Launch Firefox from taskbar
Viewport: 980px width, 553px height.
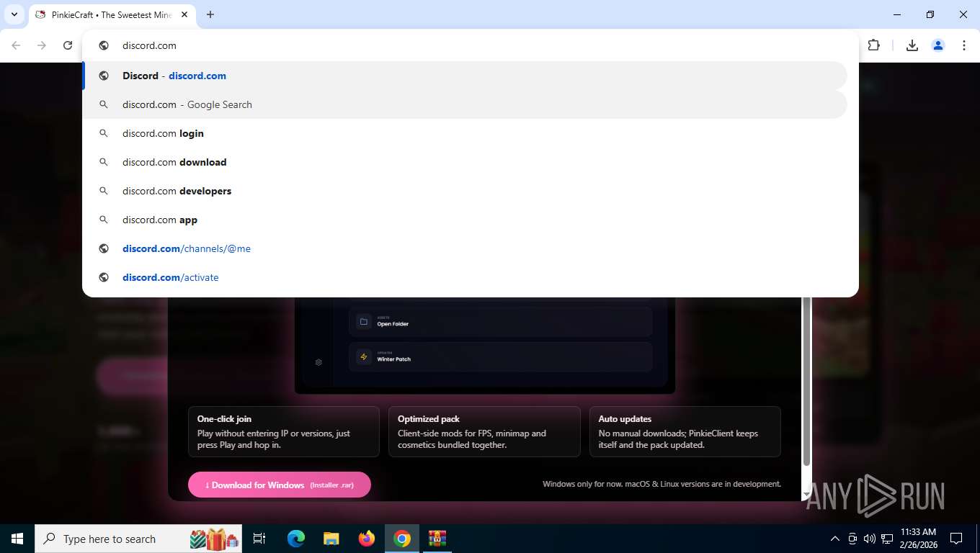(x=367, y=539)
